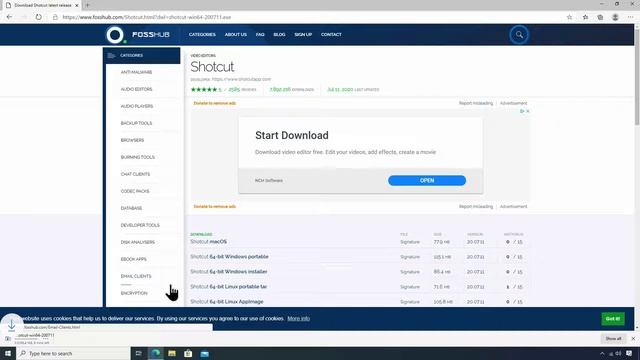Visit the BLOG link in navbar
Viewport: 640px width, 360px height.
click(x=279, y=35)
